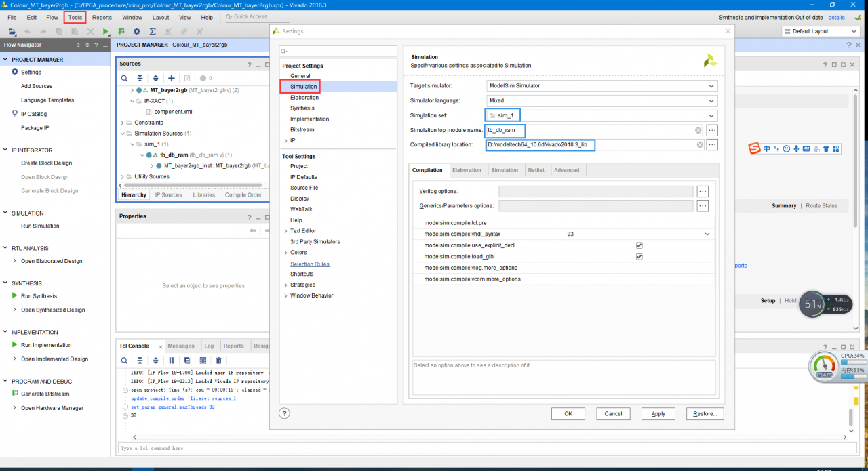Click the Sogou soft keyboard icon

point(806,148)
